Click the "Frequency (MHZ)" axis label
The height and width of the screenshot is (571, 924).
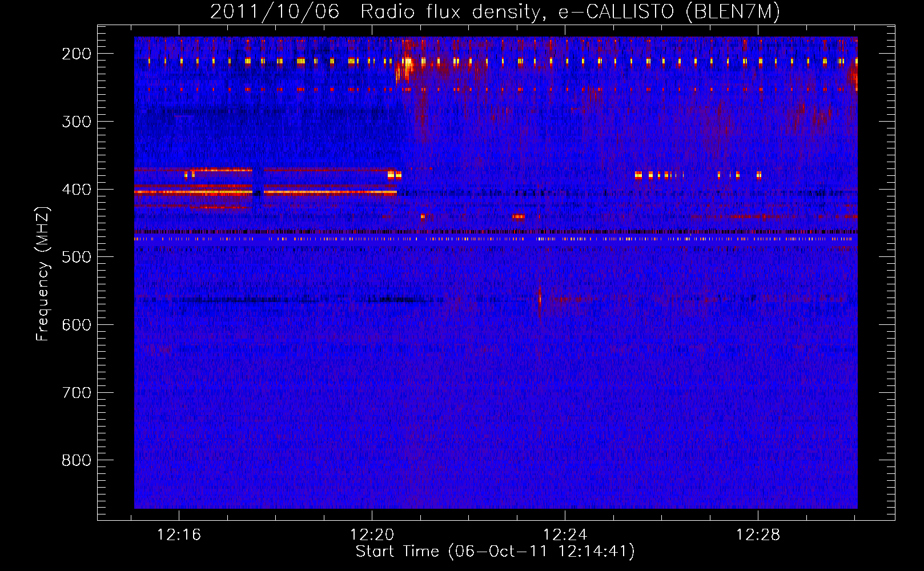click(43, 274)
